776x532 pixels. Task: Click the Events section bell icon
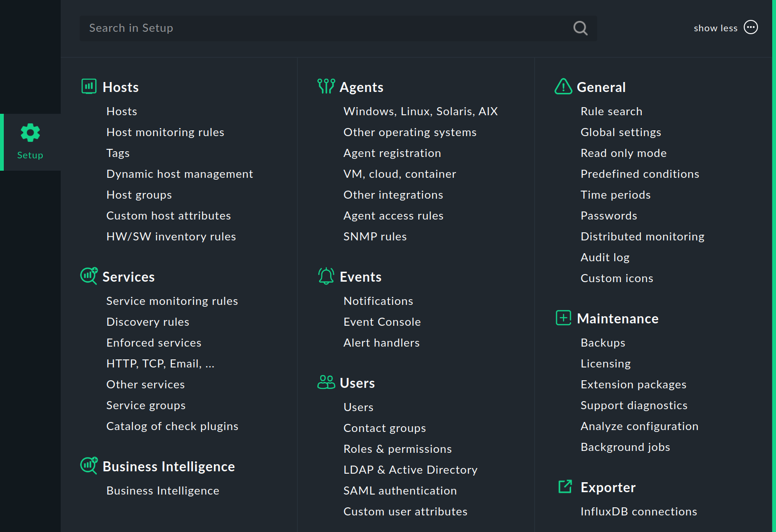tap(326, 276)
